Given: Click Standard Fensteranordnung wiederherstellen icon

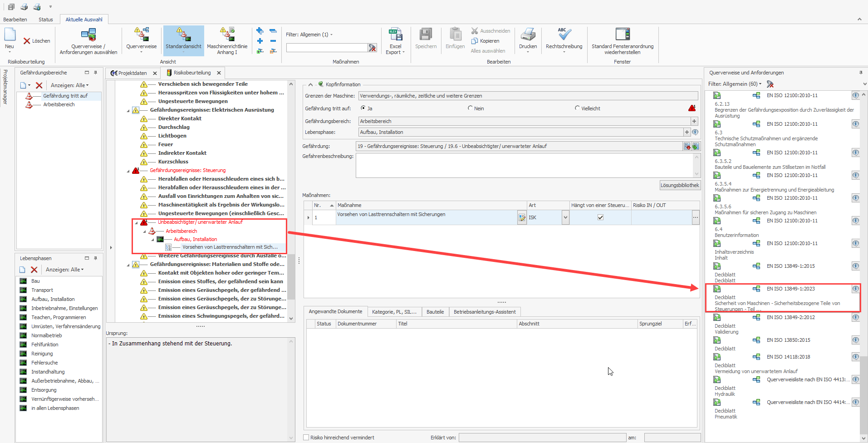Looking at the screenshot, I should (x=622, y=34).
